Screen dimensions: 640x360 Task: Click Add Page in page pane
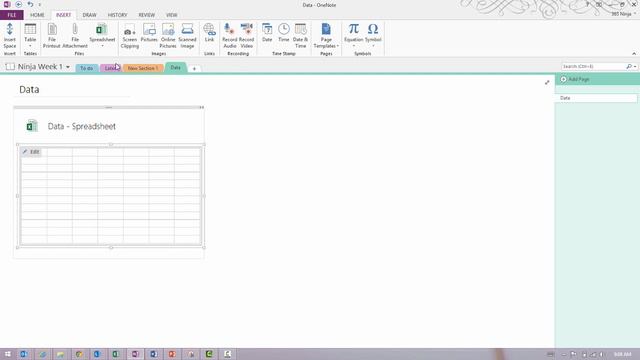(575, 79)
